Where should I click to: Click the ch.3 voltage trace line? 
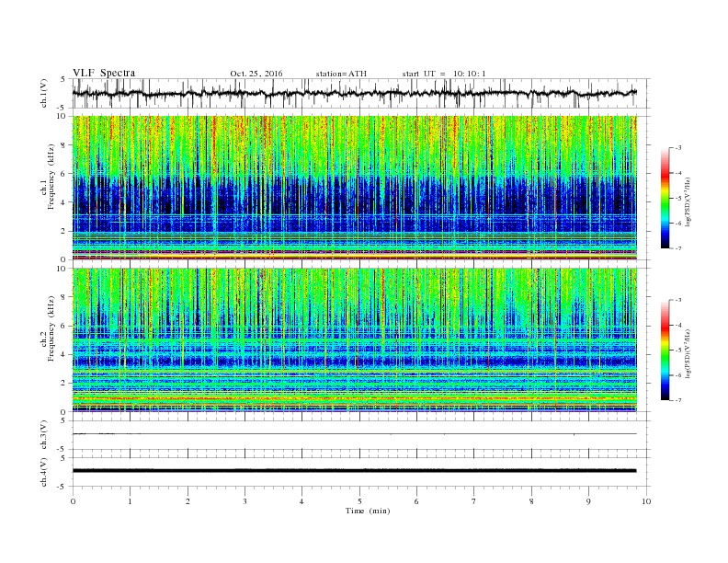[x=354, y=434]
